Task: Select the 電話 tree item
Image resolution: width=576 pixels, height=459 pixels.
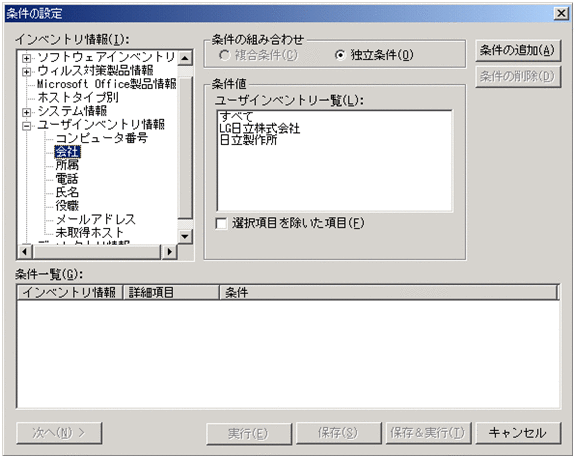Action: [x=67, y=179]
